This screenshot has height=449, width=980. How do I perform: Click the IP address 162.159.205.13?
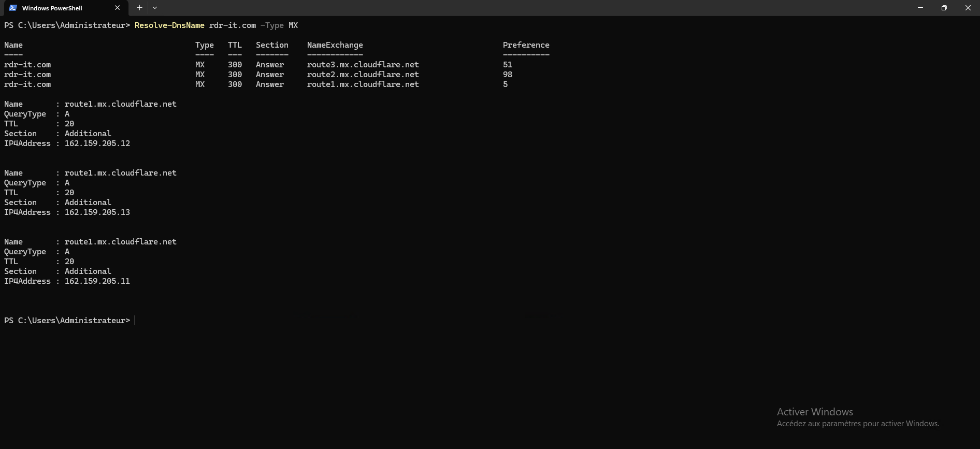click(97, 212)
